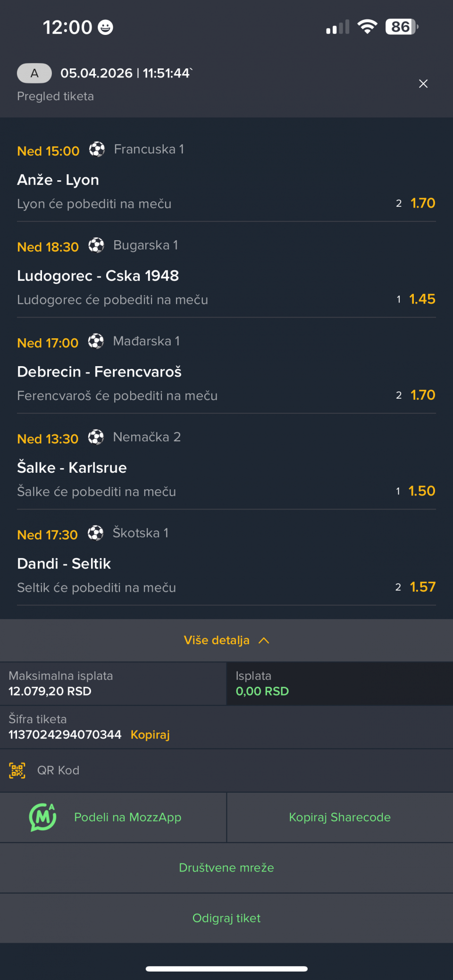
Task: Open Društvene mreže sharing option
Action: pyautogui.click(x=226, y=868)
